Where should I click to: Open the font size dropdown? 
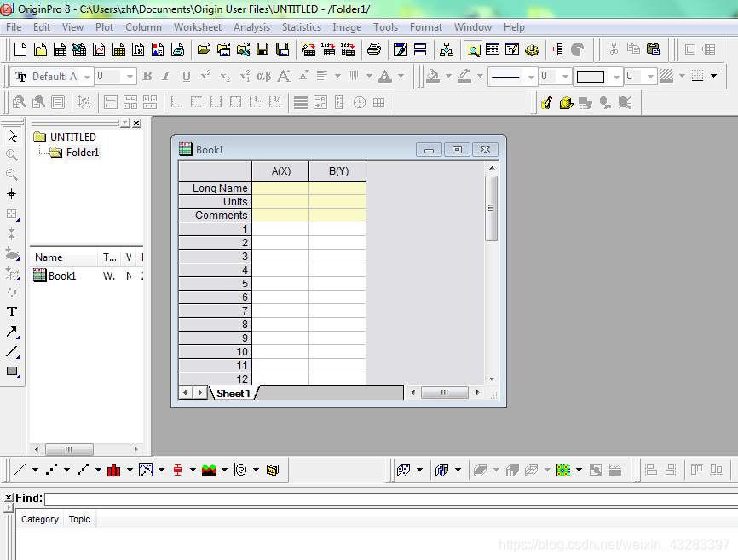click(130, 76)
